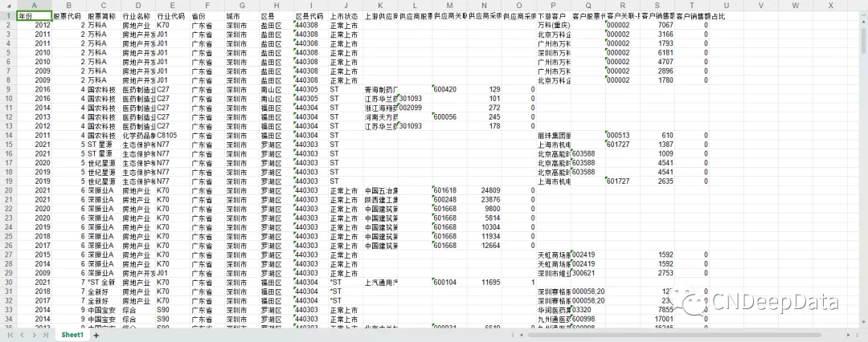
Task: Jump to the first sheet using the navigation arrow
Action: coord(10,335)
